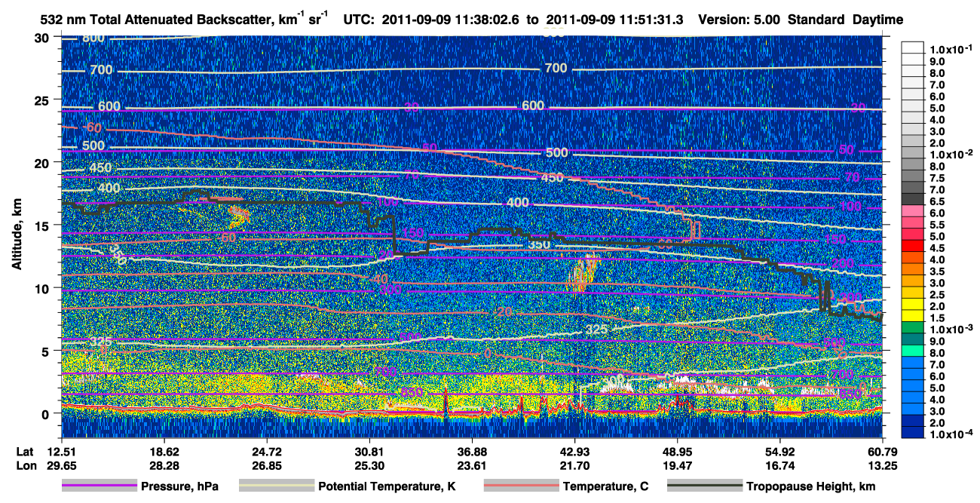Click longitude value '26.85'

click(x=267, y=466)
